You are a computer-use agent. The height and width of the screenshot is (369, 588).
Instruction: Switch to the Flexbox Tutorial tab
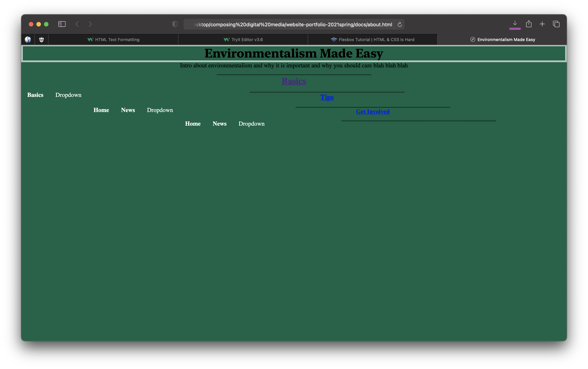click(x=372, y=40)
